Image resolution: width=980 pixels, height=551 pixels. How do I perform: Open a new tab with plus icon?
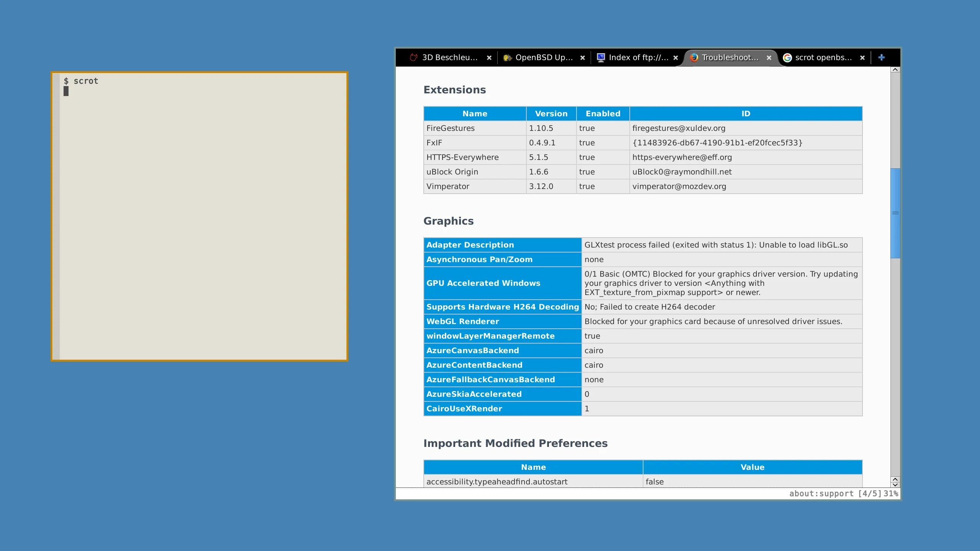pos(881,57)
